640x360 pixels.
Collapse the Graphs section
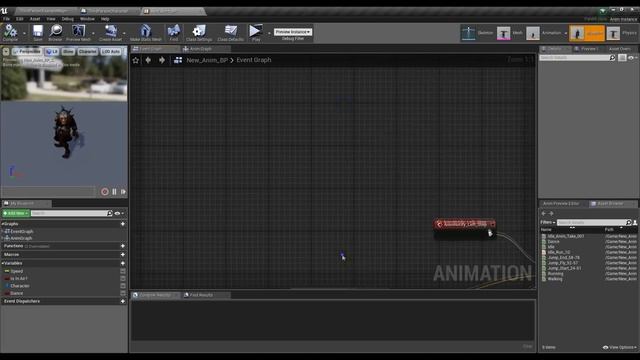pyautogui.click(x=2, y=224)
